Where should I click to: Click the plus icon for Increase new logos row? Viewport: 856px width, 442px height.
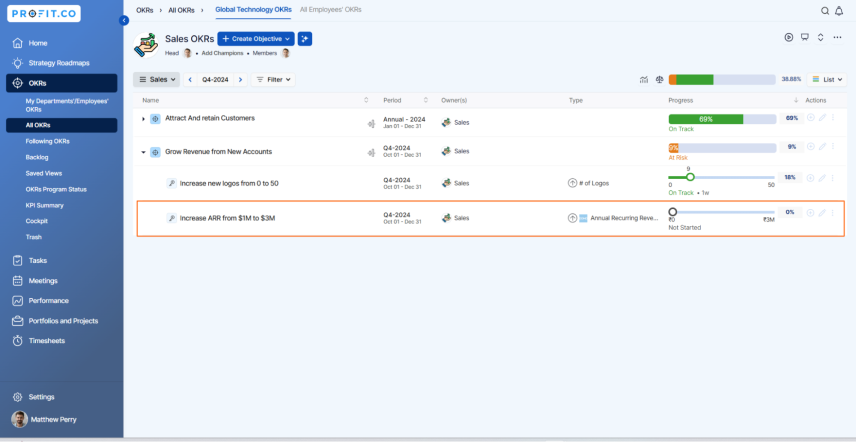coord(811,178)
